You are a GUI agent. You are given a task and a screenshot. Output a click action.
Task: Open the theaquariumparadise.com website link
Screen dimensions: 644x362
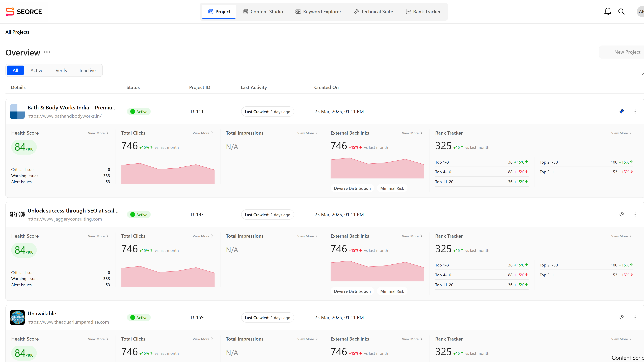(x=68, y=322)
